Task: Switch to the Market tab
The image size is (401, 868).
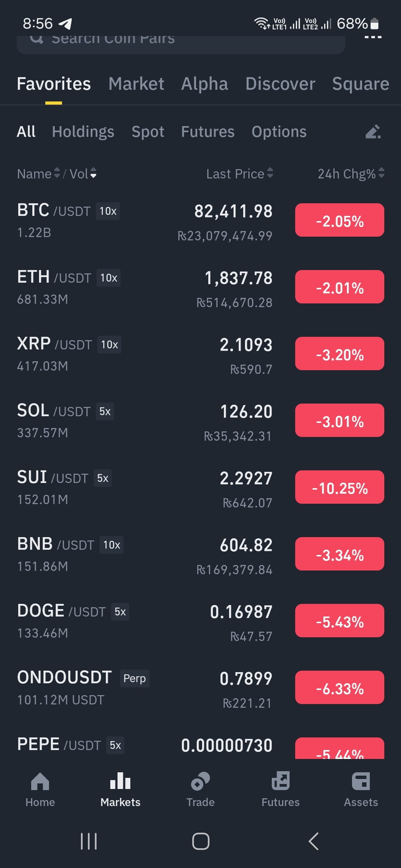Action: click(x=136, y=83)
